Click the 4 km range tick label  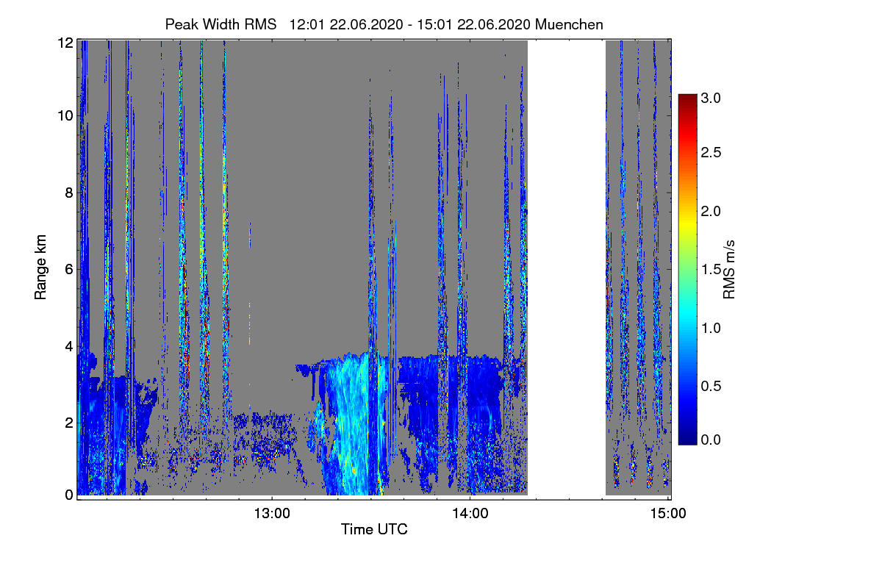coord(68,345)
